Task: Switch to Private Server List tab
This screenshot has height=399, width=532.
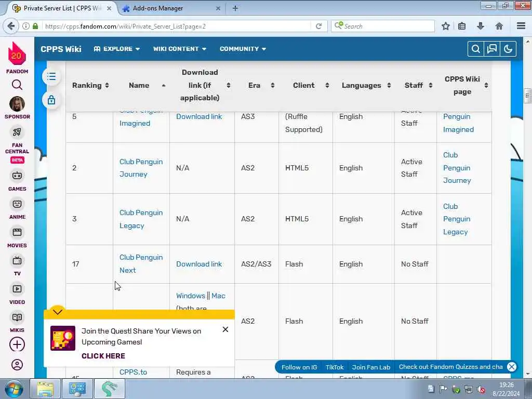Action: click(62, 8)
